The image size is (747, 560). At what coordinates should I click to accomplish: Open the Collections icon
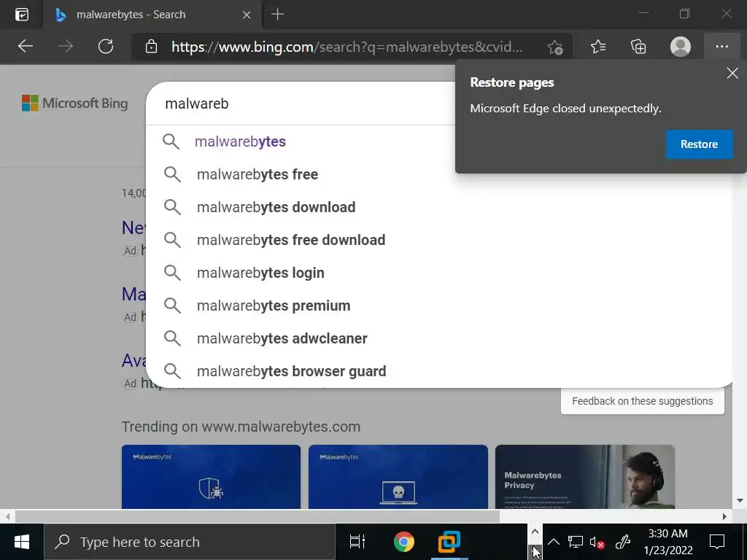click(638, 47)
